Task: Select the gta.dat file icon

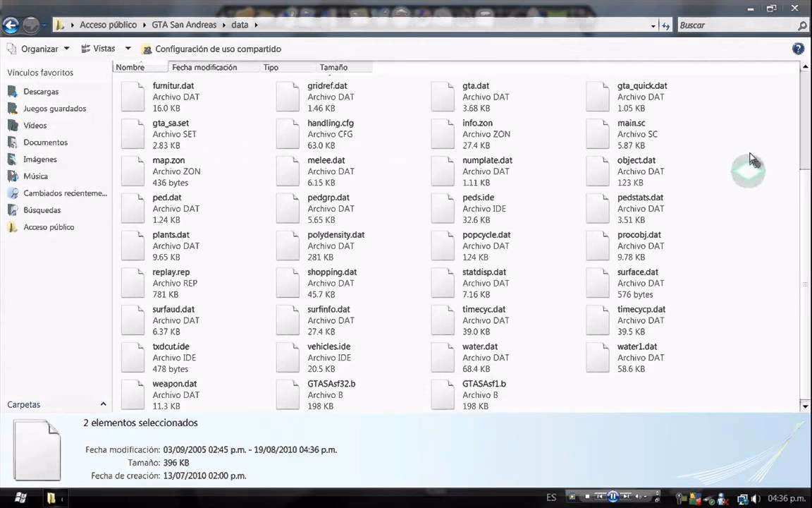Action: point(443,97)
